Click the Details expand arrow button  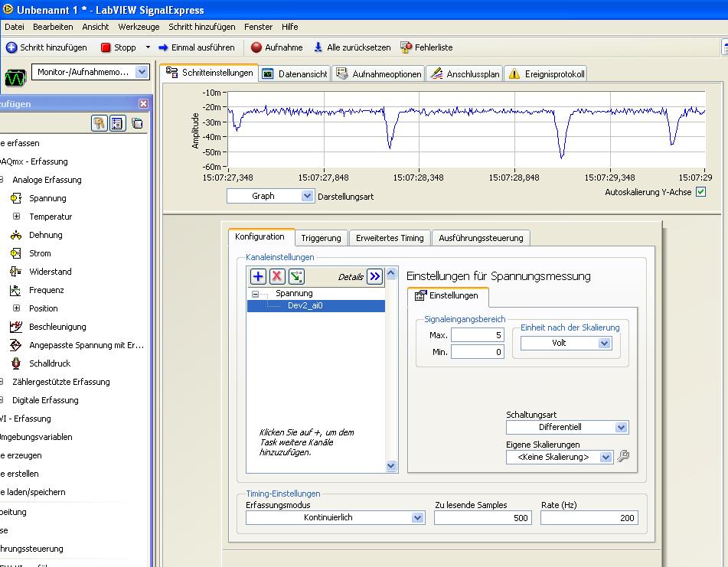pyautogui.click(x=374, y=277)
